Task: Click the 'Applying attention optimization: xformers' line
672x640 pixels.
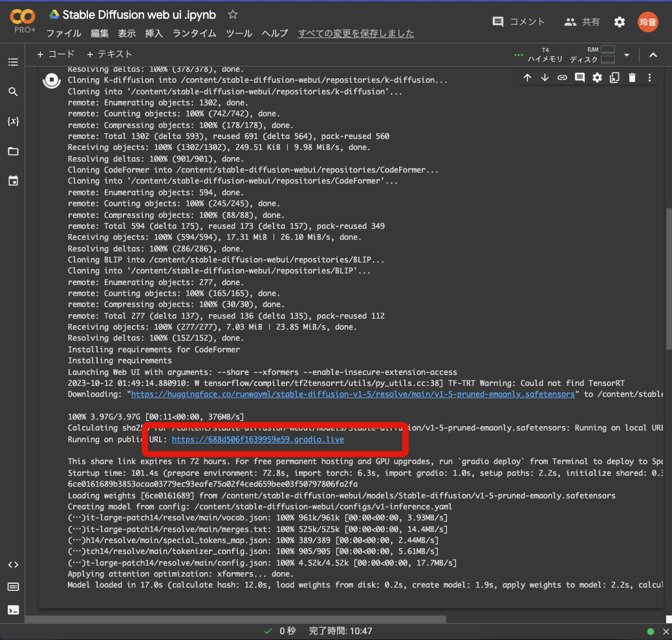Action: pos(180,573)
